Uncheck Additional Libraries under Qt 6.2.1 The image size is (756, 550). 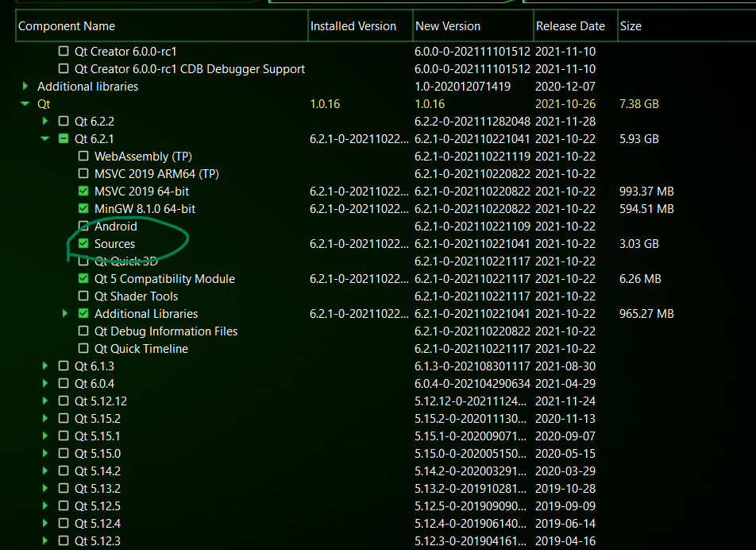83,313
